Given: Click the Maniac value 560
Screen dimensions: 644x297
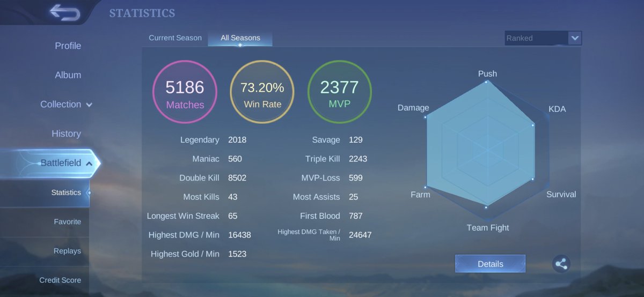Looking at the screenshot, I should tap(235, 159).
